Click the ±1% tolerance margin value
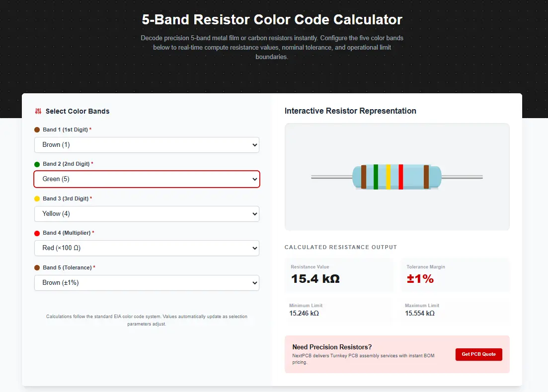548x392 pixels. 420,278
